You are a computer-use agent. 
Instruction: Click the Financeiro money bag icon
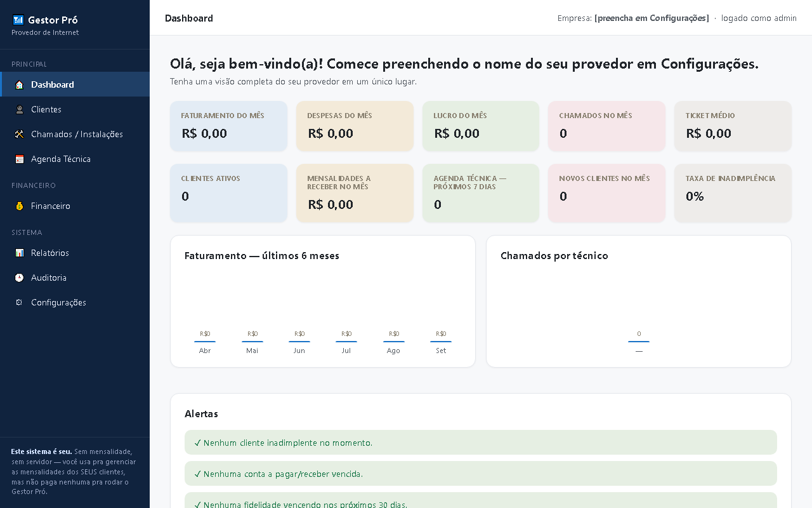pyautogui.click(x=19, y=206)
